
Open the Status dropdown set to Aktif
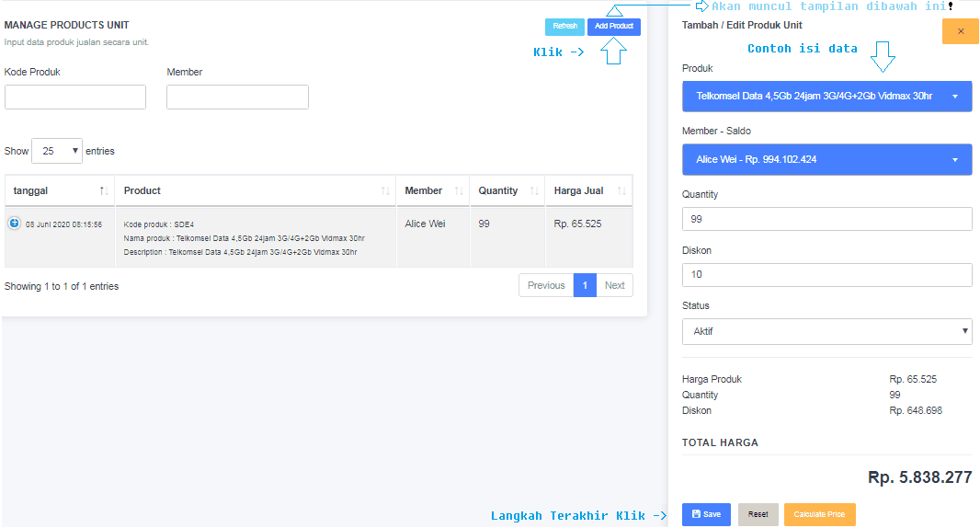tap(826, 331)
